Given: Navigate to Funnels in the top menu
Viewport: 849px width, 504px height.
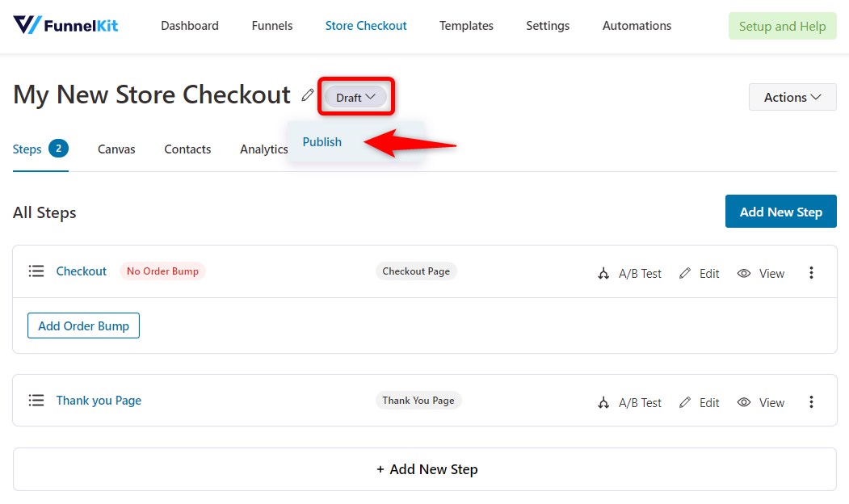Looking at the screenshot, I should tap(271, 25).
